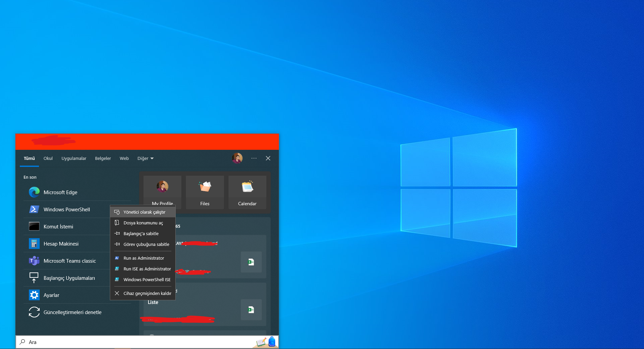Select Run ISE as Administrator

147,269
